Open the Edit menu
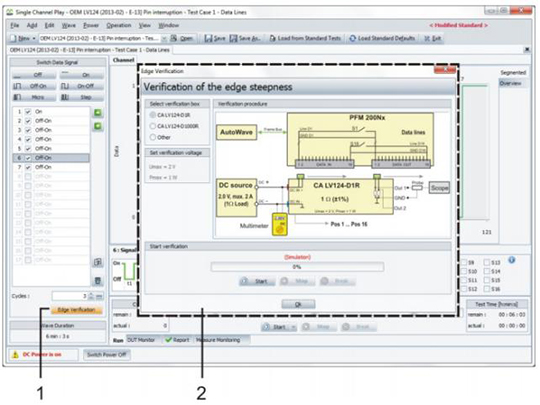 pos(49,25)
